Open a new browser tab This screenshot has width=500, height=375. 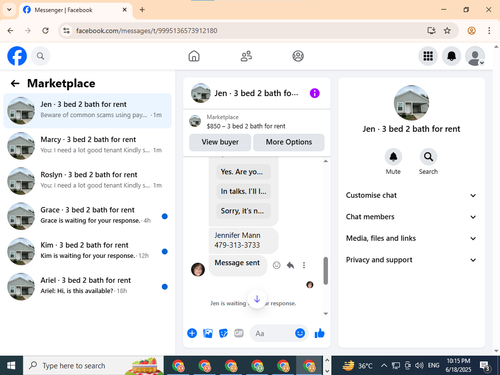pos(142,10)
